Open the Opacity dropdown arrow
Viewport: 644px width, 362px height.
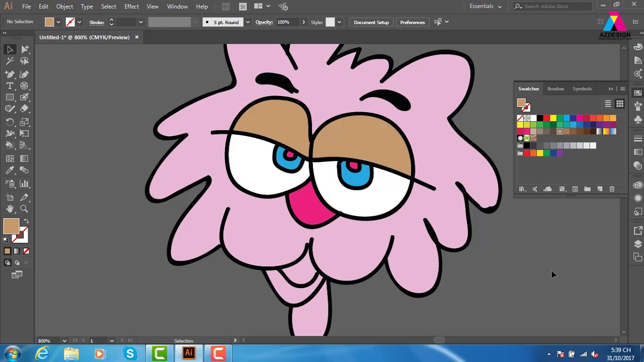[303, 22]
